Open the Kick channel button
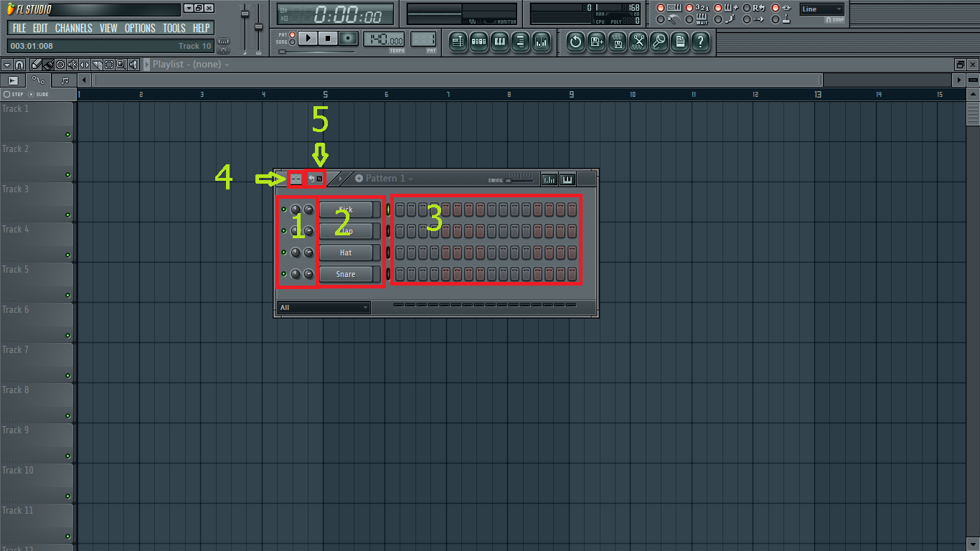This screenshot has height=551, width=980. [x=346, y=209]
